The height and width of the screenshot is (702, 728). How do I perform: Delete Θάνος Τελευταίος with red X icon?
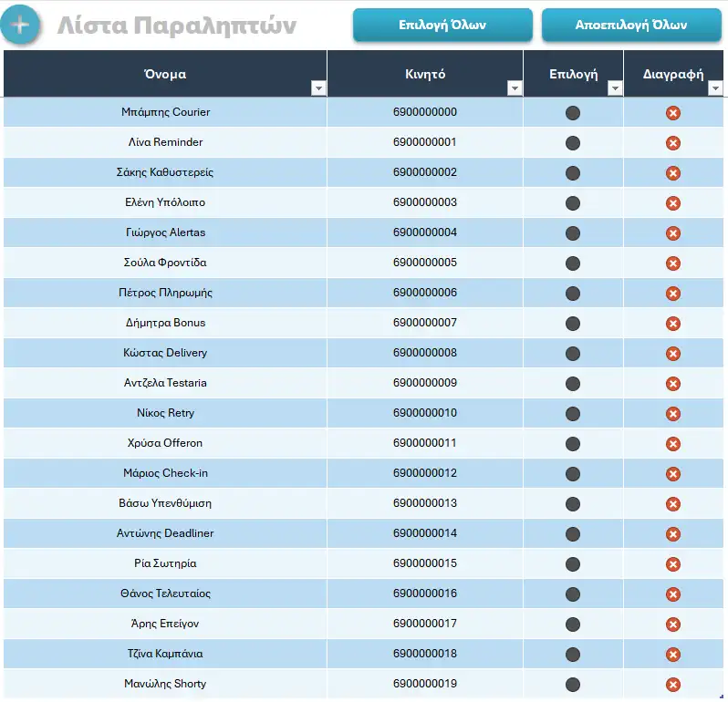click(x=672, y=594)
